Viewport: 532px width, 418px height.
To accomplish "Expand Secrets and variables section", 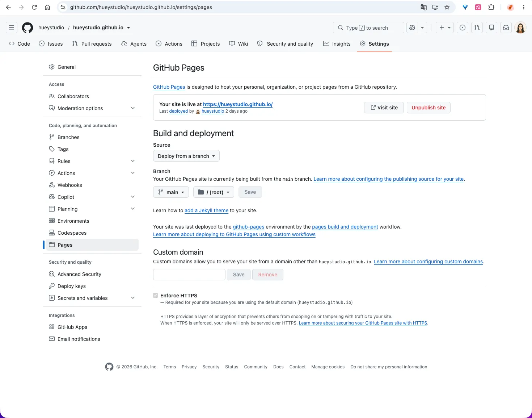I will pos(133,298).
